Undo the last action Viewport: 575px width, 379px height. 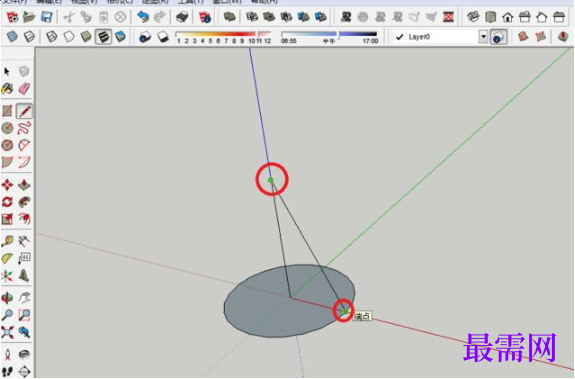pyautogui.click(x=143, y=17)
